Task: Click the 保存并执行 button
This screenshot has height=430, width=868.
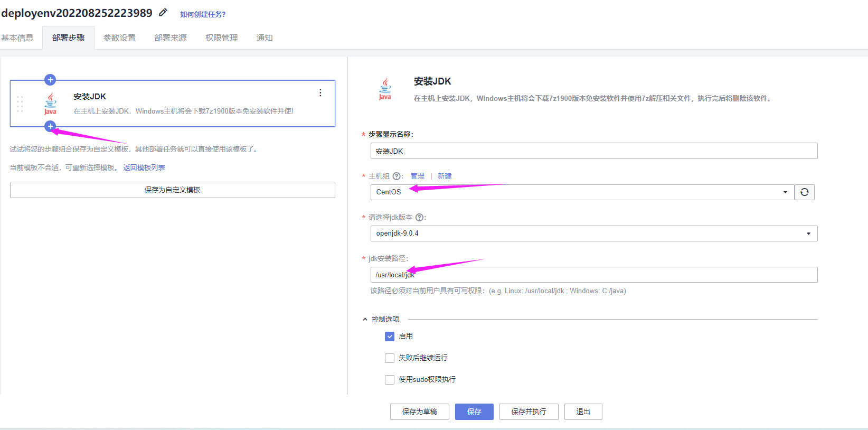Action: (529, 412)
